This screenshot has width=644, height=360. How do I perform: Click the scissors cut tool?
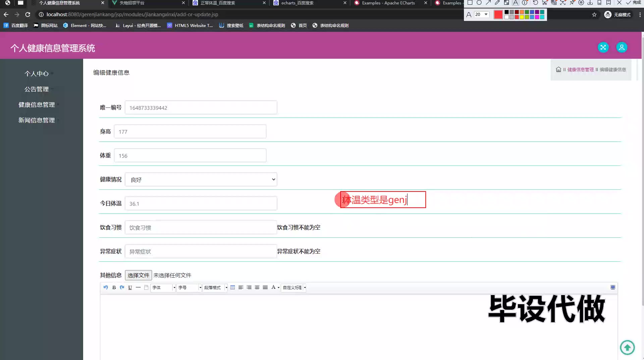pos(544,3)
